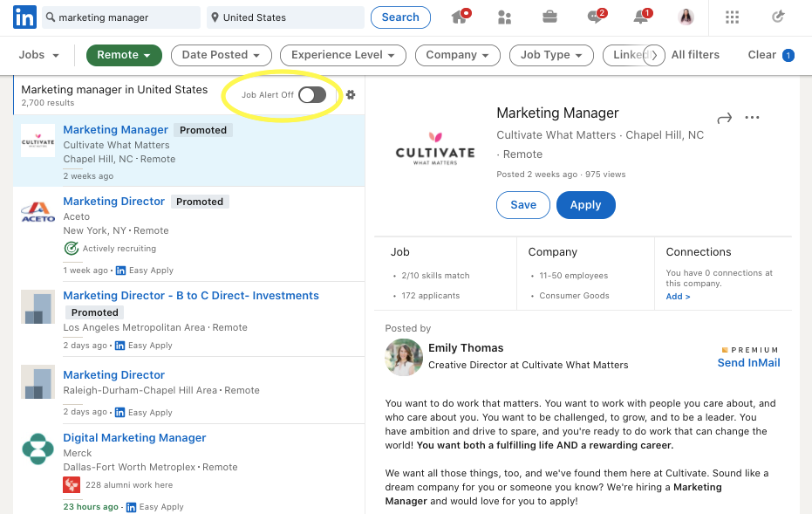Click Marketing Manager heading in details pane
The width and height of the screenshot is (812, 514).
(557, 113)
